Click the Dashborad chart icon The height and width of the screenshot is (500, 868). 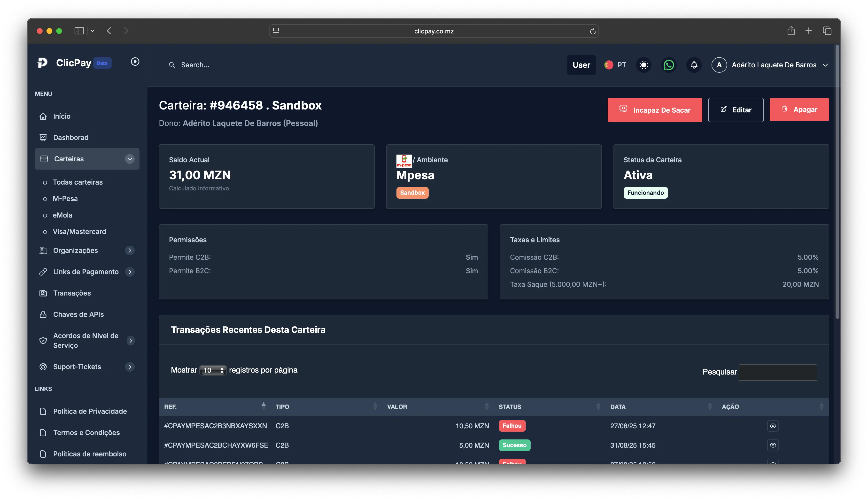click(x=43, y=138)
